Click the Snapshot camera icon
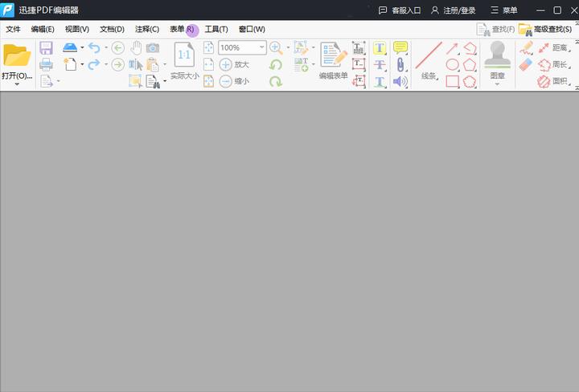 click(x=152, y=48)
